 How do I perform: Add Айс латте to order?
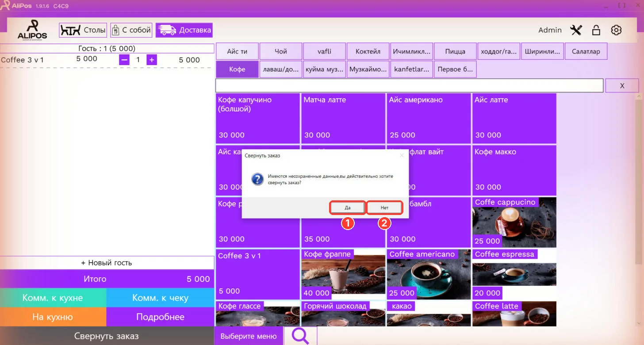514,119
